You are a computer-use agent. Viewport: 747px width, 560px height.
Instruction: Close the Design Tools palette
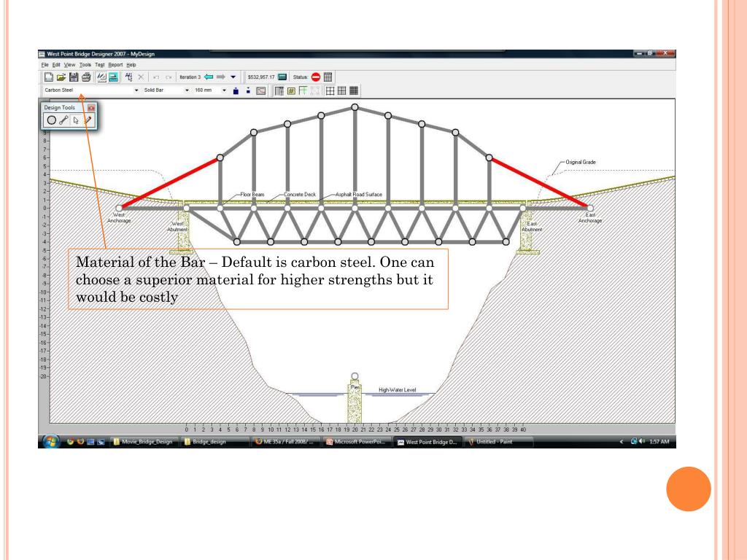click(91, 108)
